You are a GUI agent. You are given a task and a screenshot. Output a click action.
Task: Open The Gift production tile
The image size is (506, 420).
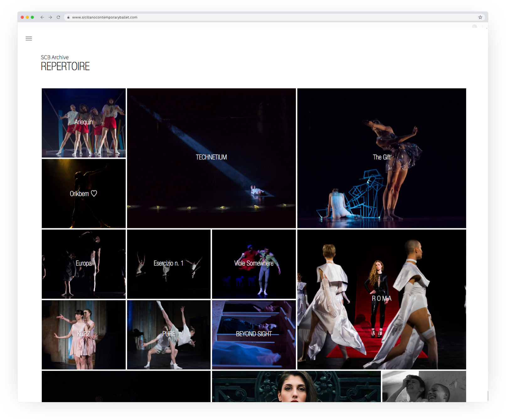point(381,158)
